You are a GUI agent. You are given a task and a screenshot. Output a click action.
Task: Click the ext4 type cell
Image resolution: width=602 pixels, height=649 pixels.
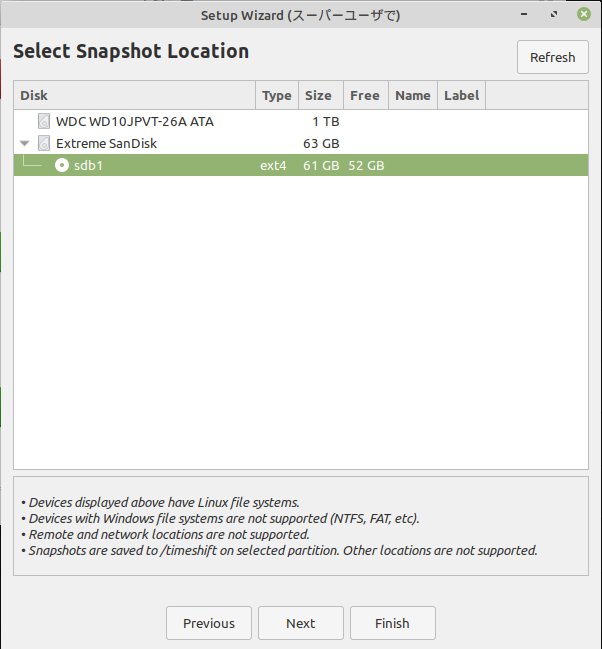(x=273, y=166)
